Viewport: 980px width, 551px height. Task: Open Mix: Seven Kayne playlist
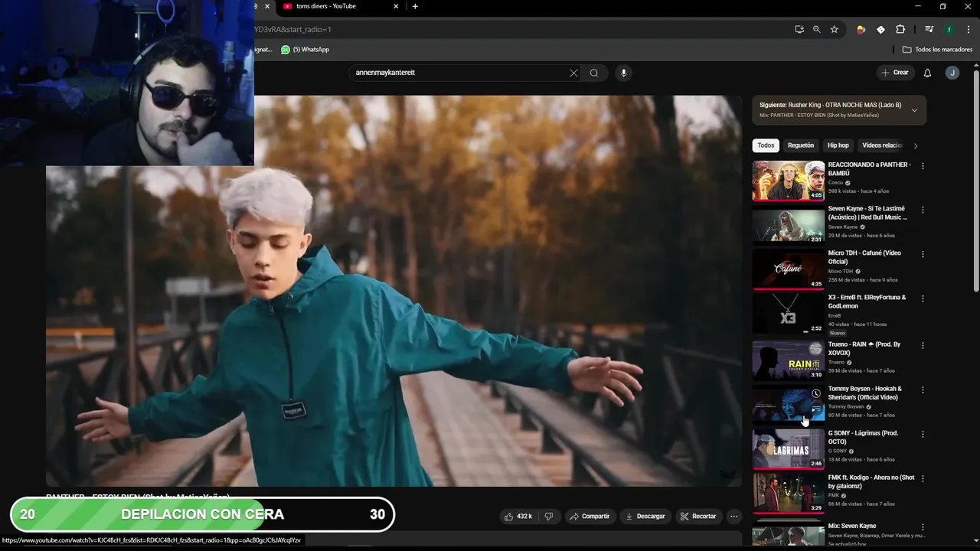point(851,526)
